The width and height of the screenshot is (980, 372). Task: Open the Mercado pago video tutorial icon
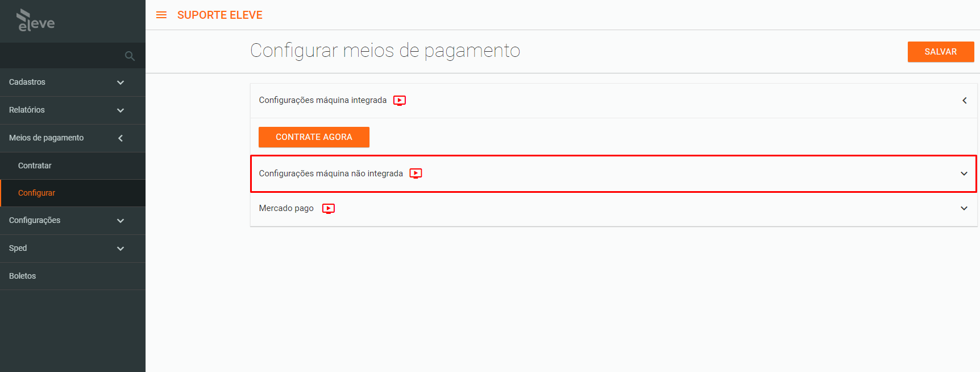[x=329, y=209]
